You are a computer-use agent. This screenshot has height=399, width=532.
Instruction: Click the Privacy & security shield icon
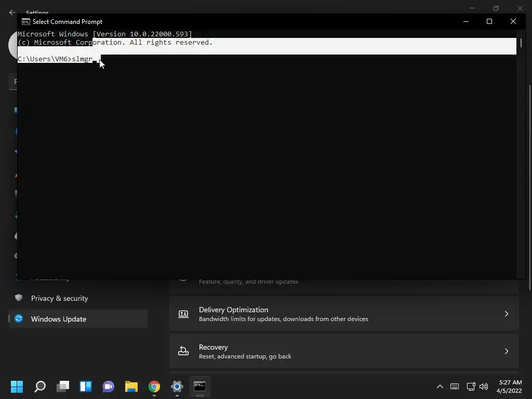pyautogui.click(x=19, y=298)
